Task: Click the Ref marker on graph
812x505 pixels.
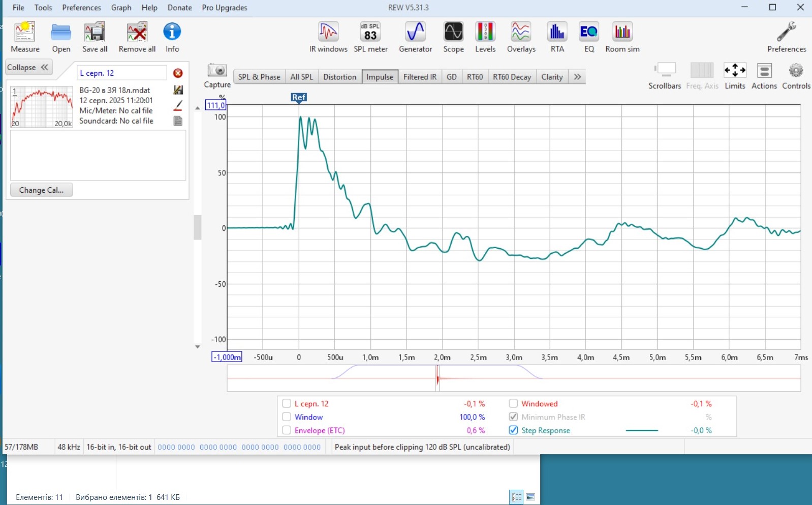Action: coord(299,98)
